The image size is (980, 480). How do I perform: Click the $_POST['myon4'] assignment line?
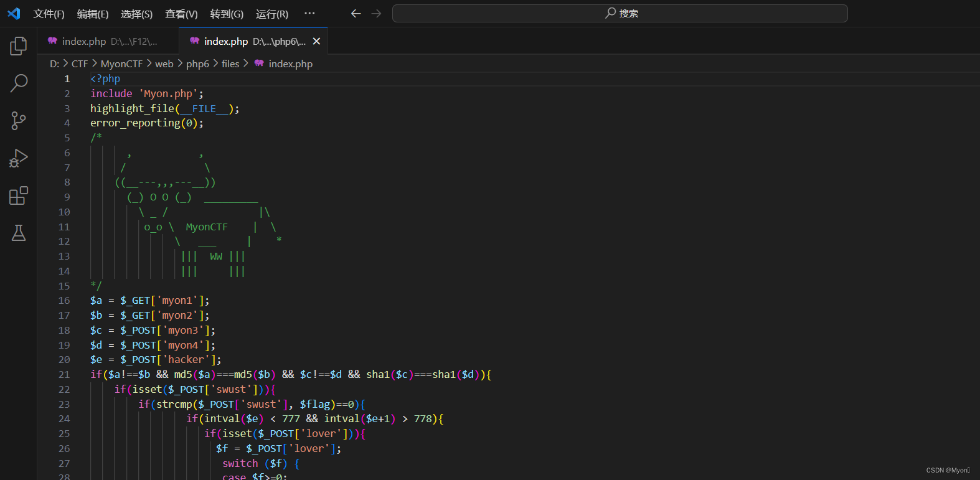pos(153,345)
